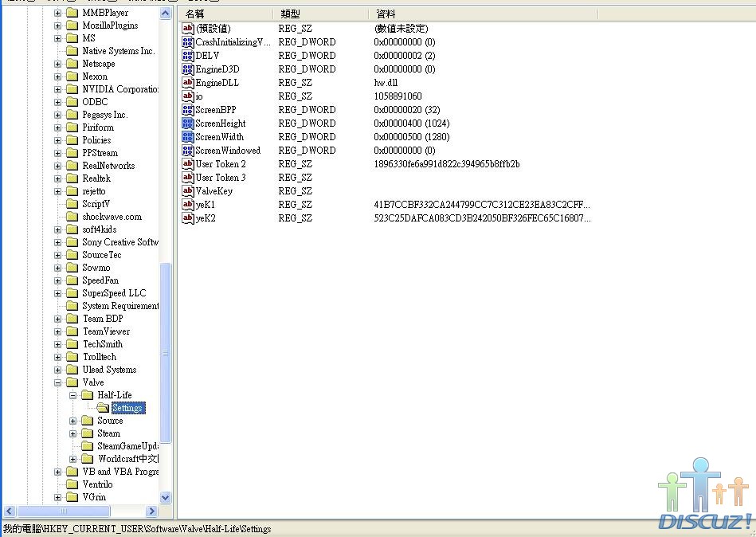756x537 pixels.
Task: Collapse the Valve registry key
Action: 58,382
